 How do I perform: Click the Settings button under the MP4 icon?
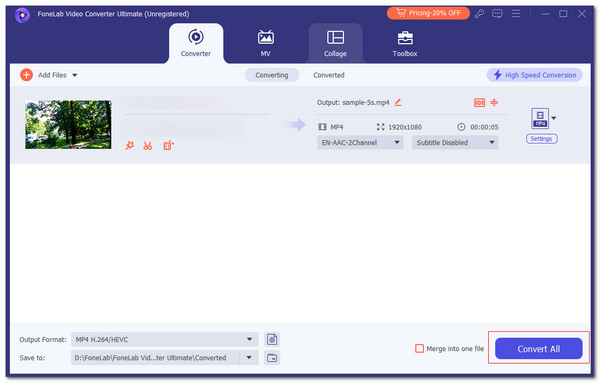[541, 139]
